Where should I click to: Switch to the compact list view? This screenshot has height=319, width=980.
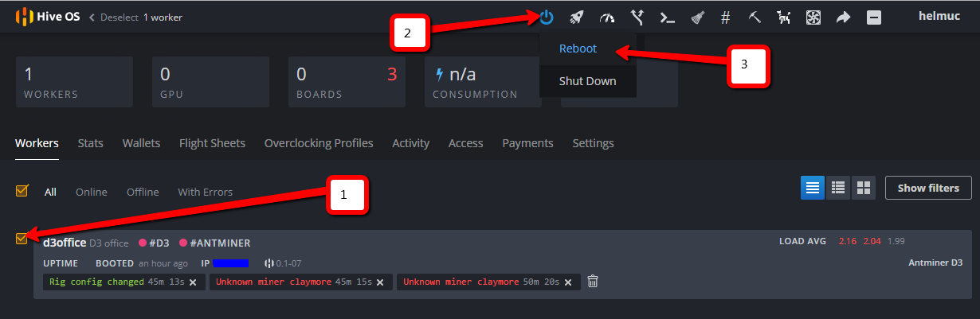837,188
